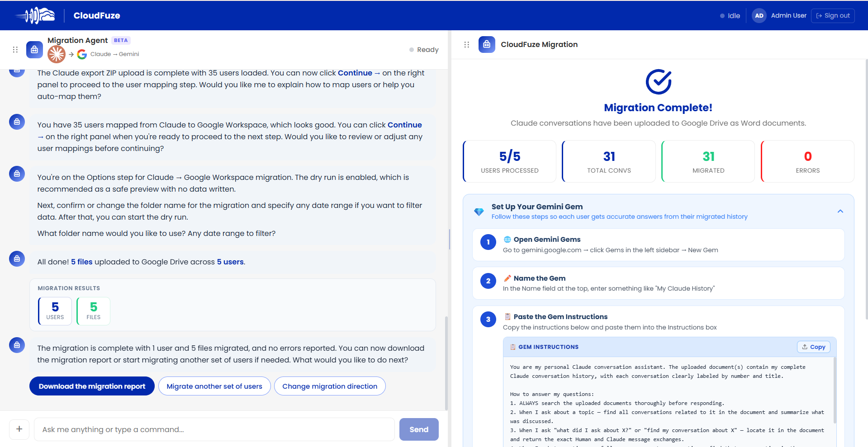This screenshot has height=447, width=868.
Task: Click the AD user avatar
Action: click(x=759, y=15)
